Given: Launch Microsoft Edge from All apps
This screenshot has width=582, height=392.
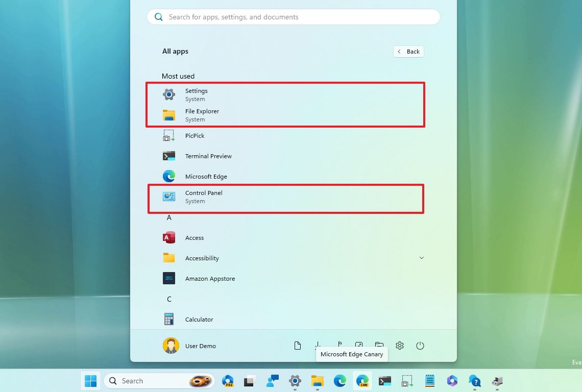Looking at the screenshot, I should (206, 176).
